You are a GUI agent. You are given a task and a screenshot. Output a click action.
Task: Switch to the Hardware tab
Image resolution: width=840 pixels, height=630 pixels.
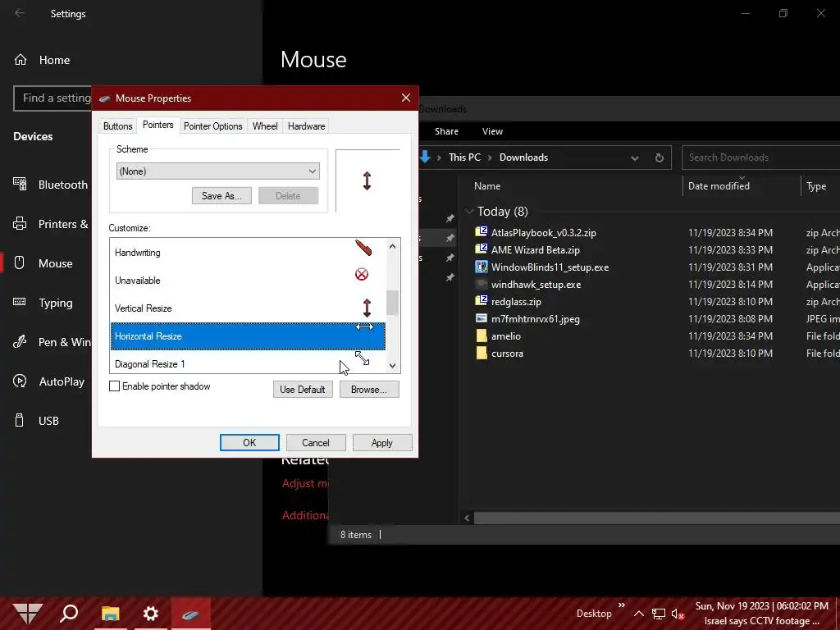(307, 126)
